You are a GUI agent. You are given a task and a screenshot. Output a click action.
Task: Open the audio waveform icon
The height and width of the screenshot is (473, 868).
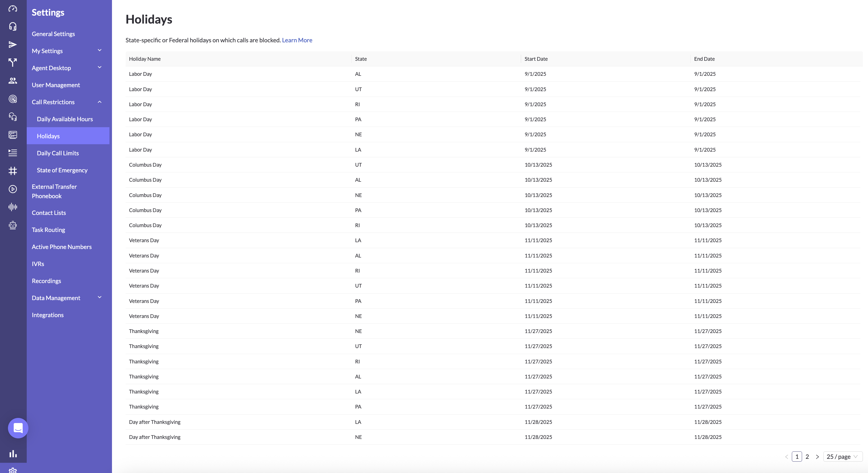(x=13, y=207)
